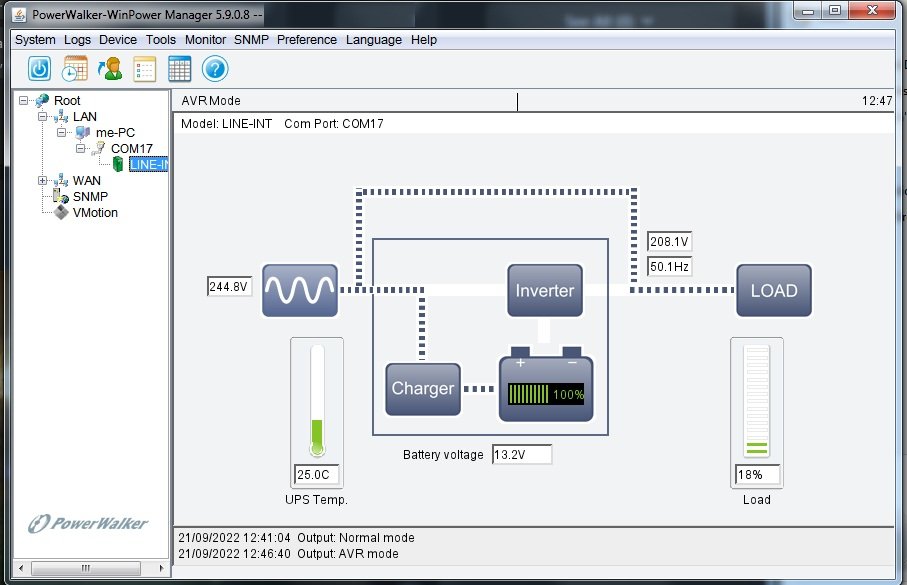Click the 208.1V output voltage field

pyautogui.click(x=669, y=241)
